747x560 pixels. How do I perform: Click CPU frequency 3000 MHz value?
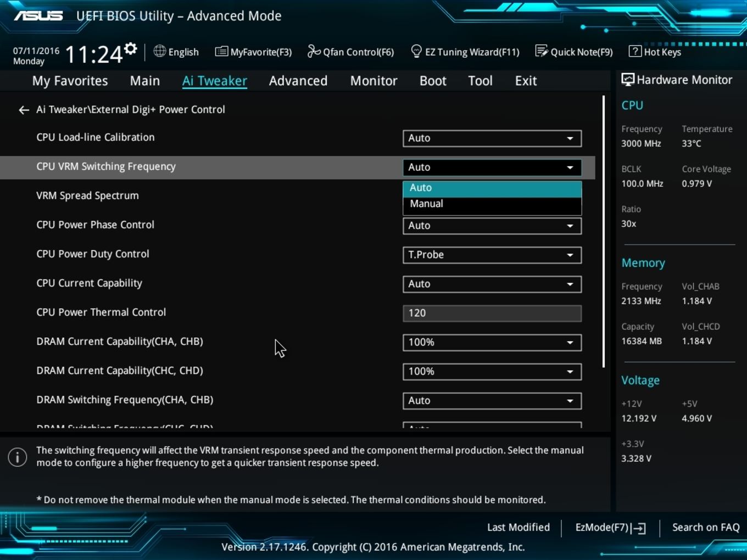point(641,143)
